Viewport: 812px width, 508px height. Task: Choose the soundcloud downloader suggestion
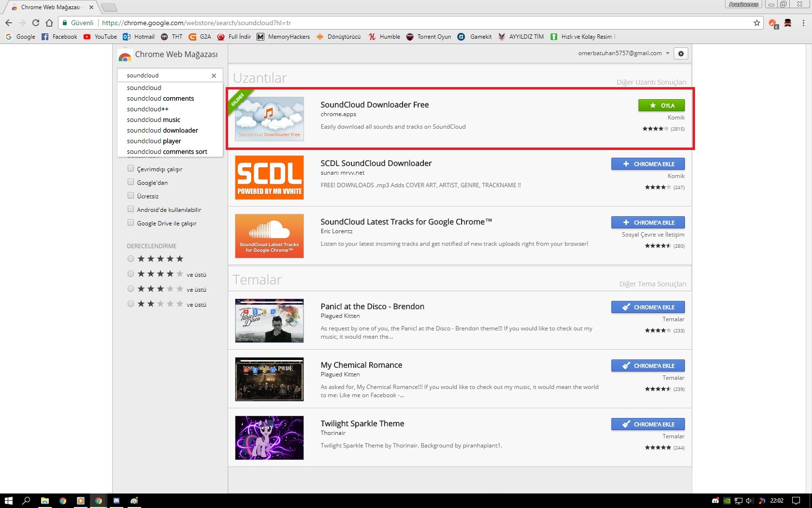click(x=170, y=130)
